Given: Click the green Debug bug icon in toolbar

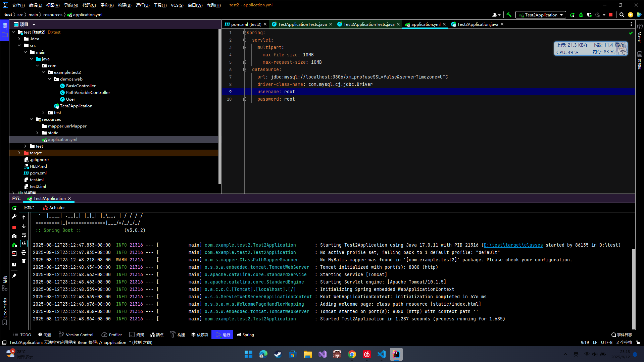Looking at the screenshot, I should pos(581,15).
